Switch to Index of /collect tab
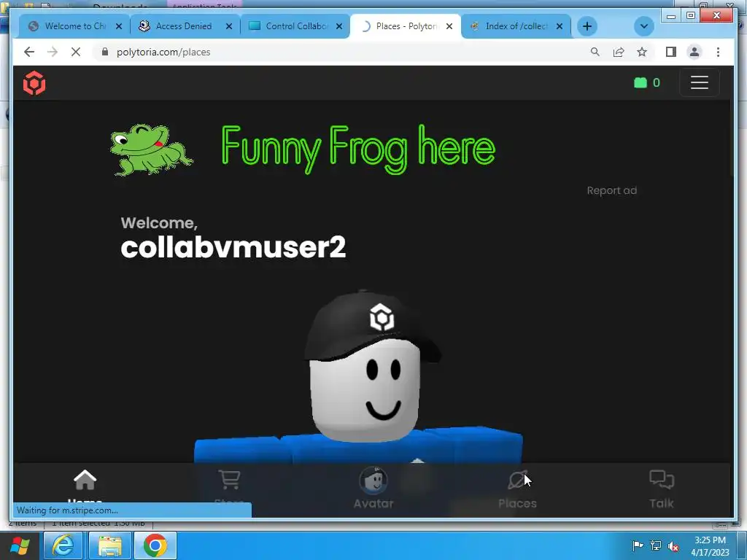Viewport: 747px width, 560px height. (x=516, y=26)
